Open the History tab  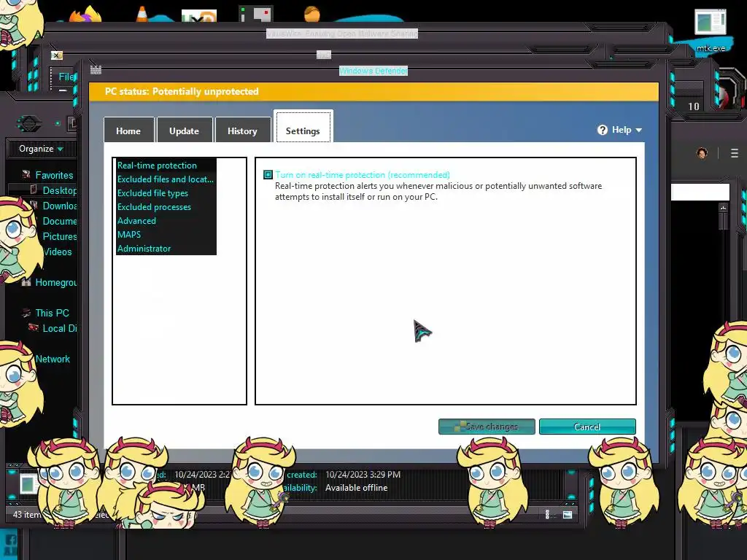(x=242, y=130)
